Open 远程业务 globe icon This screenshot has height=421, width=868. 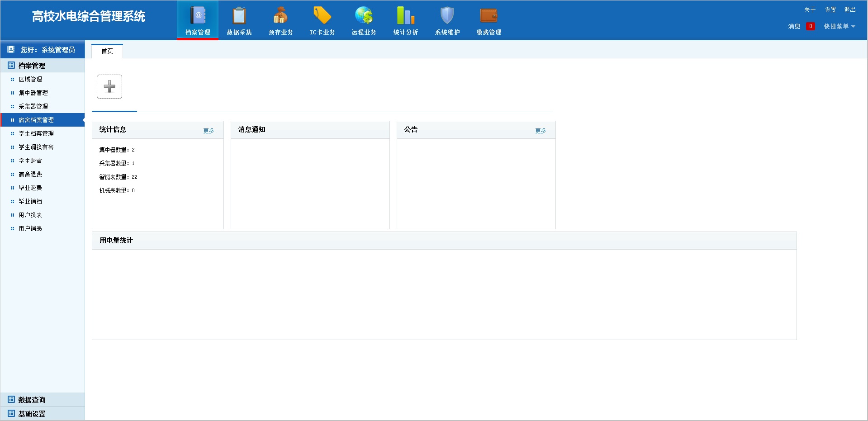364,16
